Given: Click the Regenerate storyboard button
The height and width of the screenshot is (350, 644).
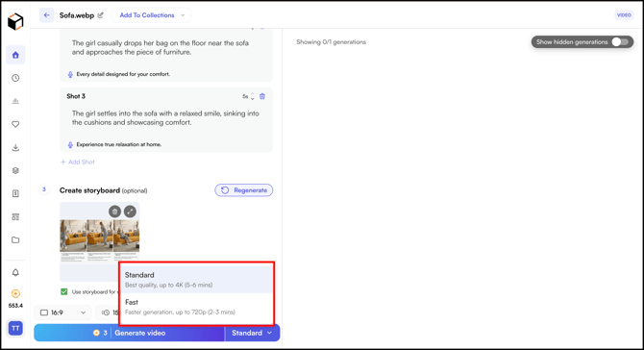Looking at the screenshot, I should coord(244,190).
